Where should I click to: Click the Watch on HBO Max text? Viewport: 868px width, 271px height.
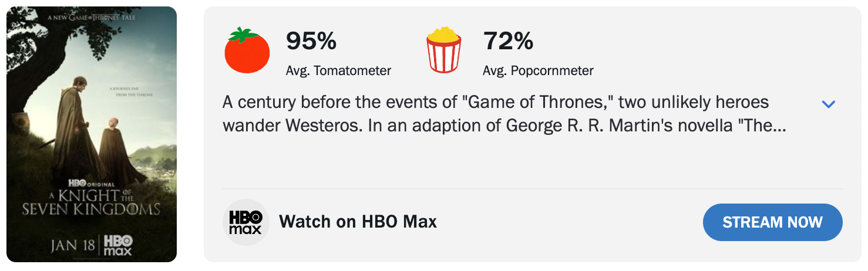358,222
